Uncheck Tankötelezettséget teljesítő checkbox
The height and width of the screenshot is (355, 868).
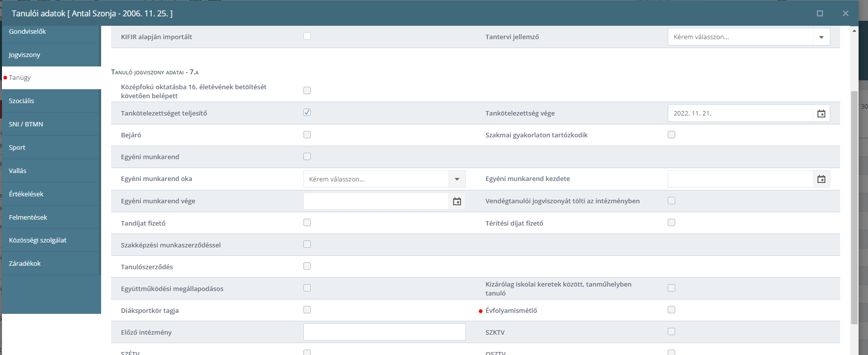[x=307, y=113]
